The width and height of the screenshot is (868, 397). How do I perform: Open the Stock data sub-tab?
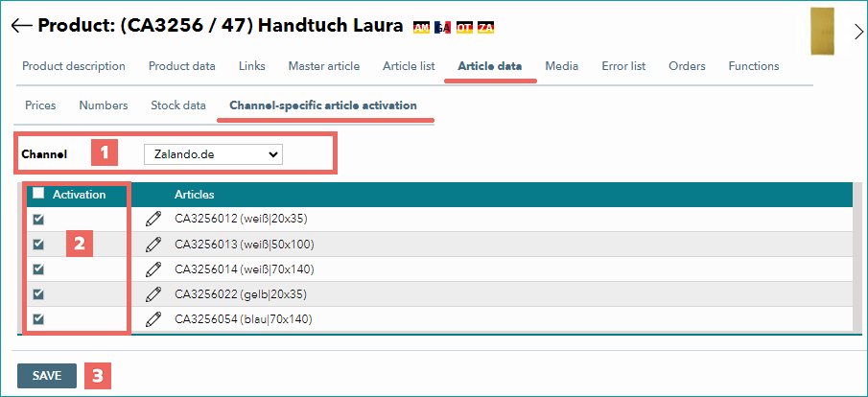click(178, 105)
